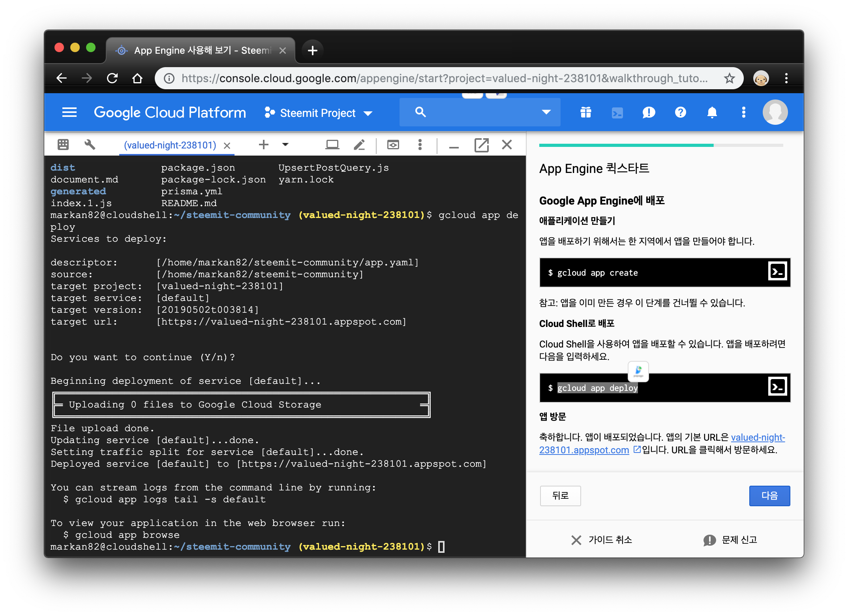Open the Google Cloud help icon
848x616 pixels.
pos(680,113)
